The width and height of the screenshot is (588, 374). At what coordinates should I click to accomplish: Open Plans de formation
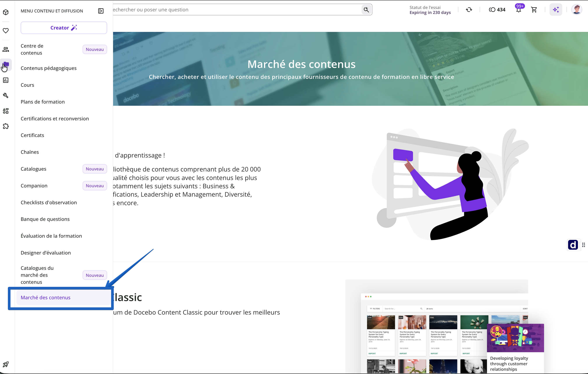click(x=64, y=102)
